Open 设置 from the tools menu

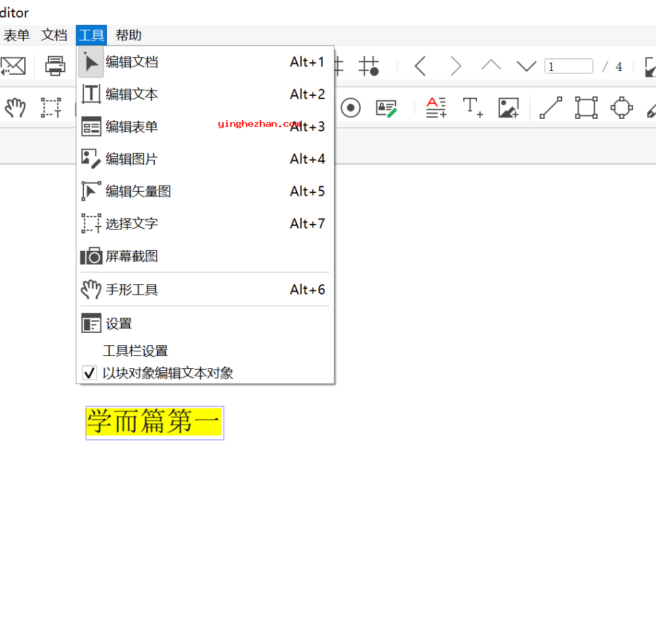coord(205,324)
